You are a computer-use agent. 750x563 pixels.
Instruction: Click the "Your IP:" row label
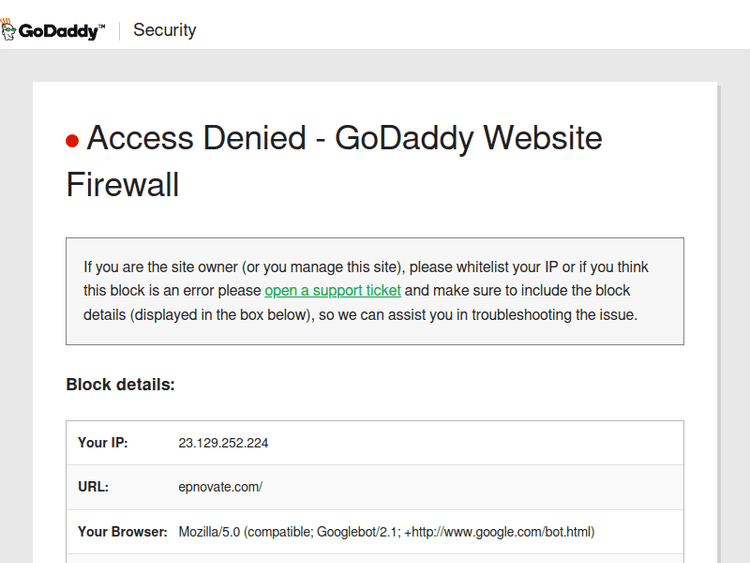(103, 443)
